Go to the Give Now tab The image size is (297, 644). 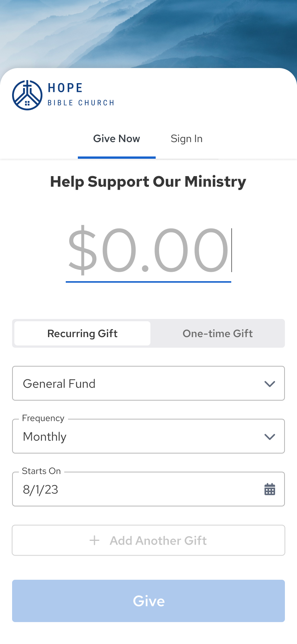pyautogui.click(x=116, y=139)
